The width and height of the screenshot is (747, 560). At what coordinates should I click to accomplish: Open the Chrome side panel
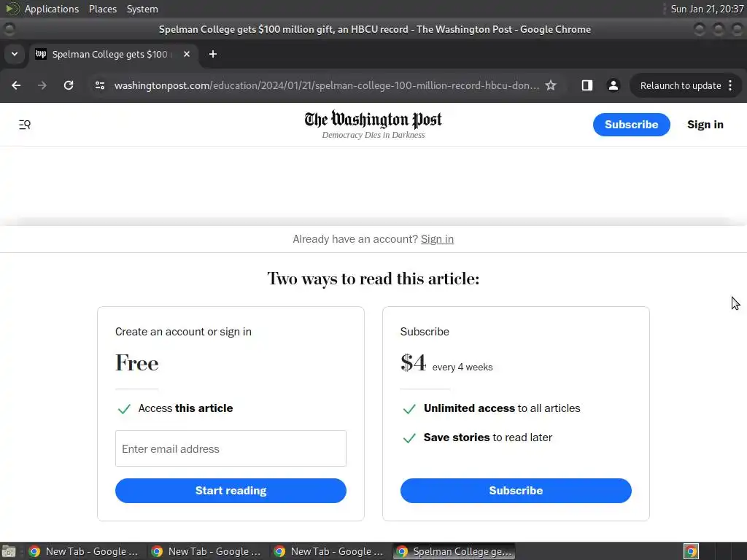pyautogui.click(x=587, y=85)
